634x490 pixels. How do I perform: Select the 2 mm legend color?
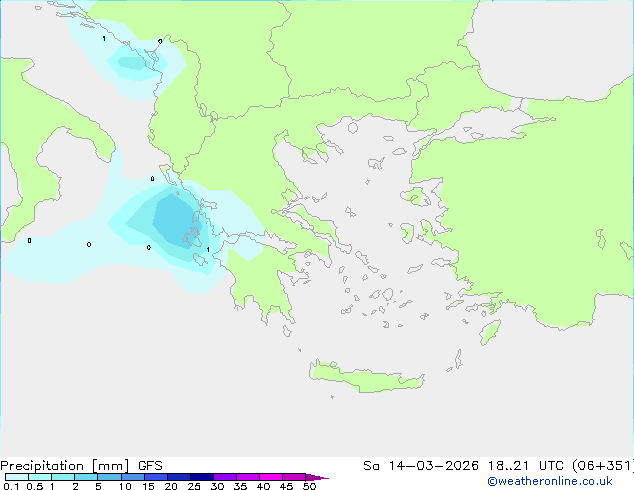click(x=86, y=477)
